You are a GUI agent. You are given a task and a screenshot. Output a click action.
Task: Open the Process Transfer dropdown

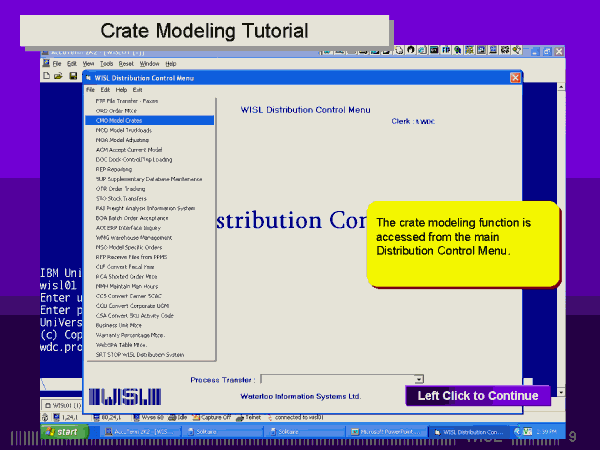pyautogui.click(x=419, y=379)
